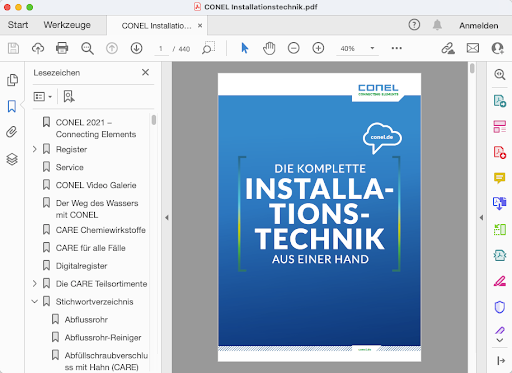Expand Die CARE Teilsortimente bookmark
The width and height of the screenshot is (512, 373).
35,284
